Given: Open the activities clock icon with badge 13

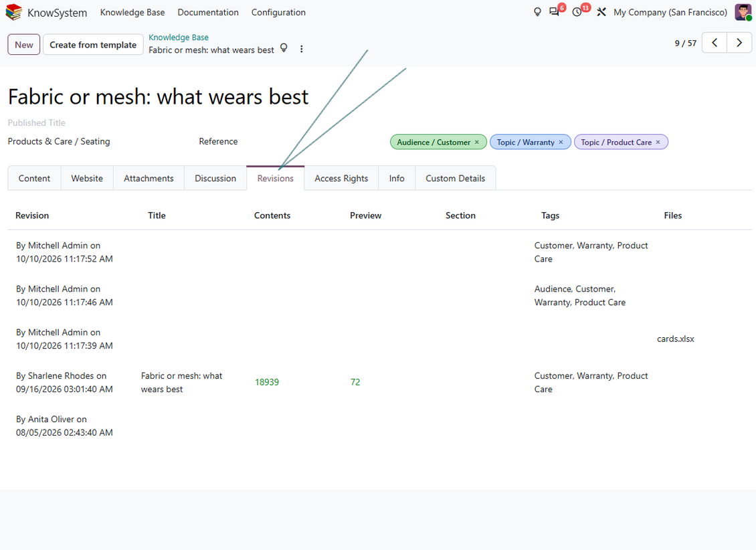Looking at the screenshot, I should coord(577,12).
